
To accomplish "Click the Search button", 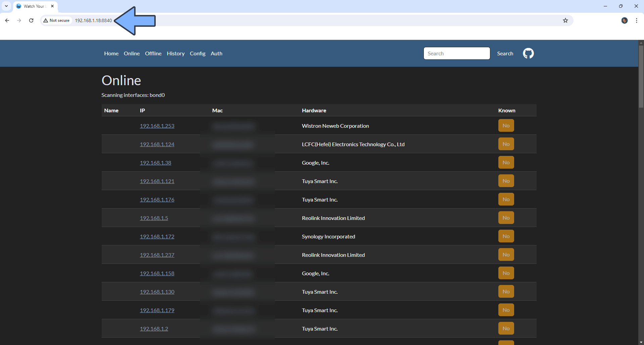I will [x=505, y=53].
